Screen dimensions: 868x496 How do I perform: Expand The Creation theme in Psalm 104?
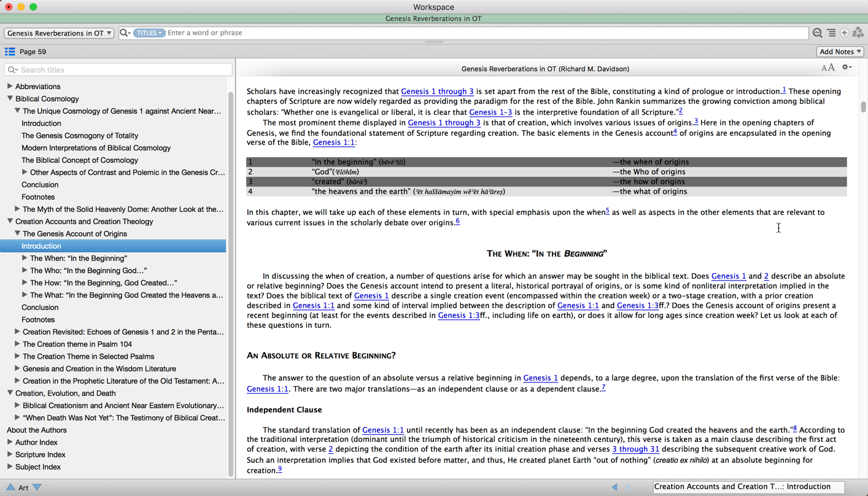[x=17, y=344]
